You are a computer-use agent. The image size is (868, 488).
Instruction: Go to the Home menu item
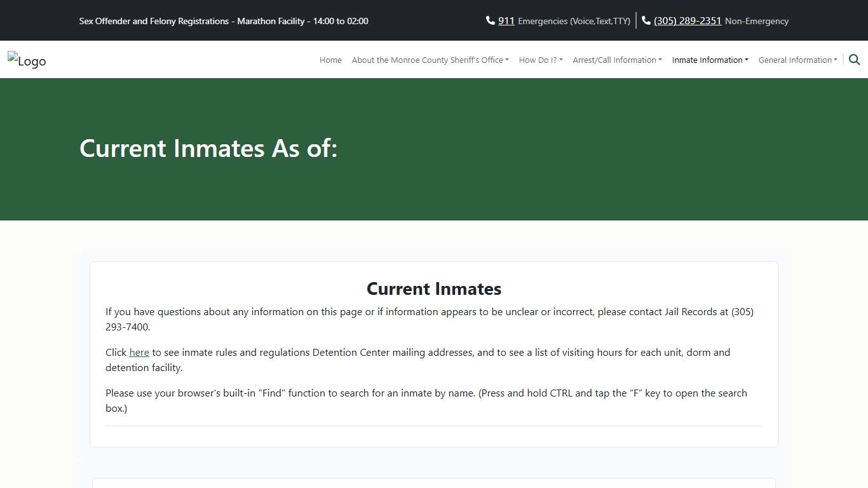pos(330,60)
